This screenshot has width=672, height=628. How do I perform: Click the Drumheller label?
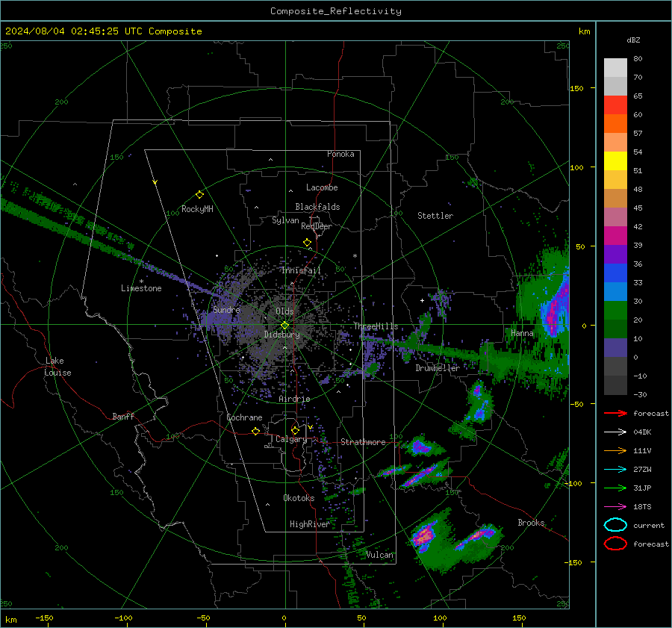tap(438, 368)
